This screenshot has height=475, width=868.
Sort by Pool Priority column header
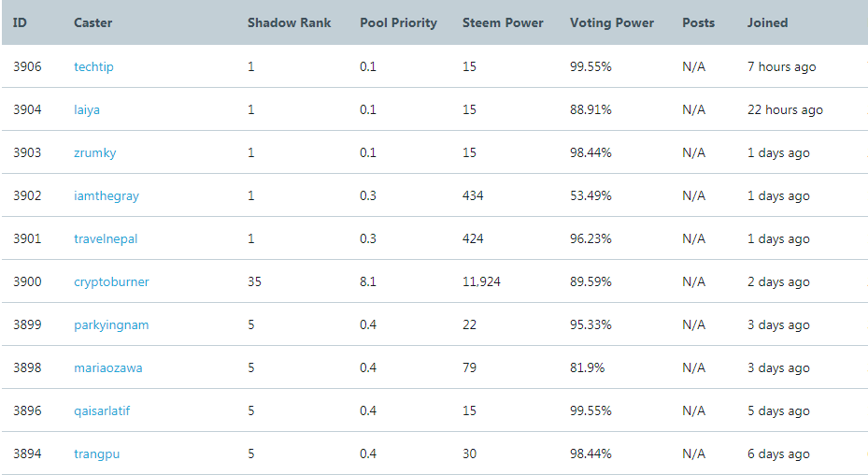tap(398, 22)
